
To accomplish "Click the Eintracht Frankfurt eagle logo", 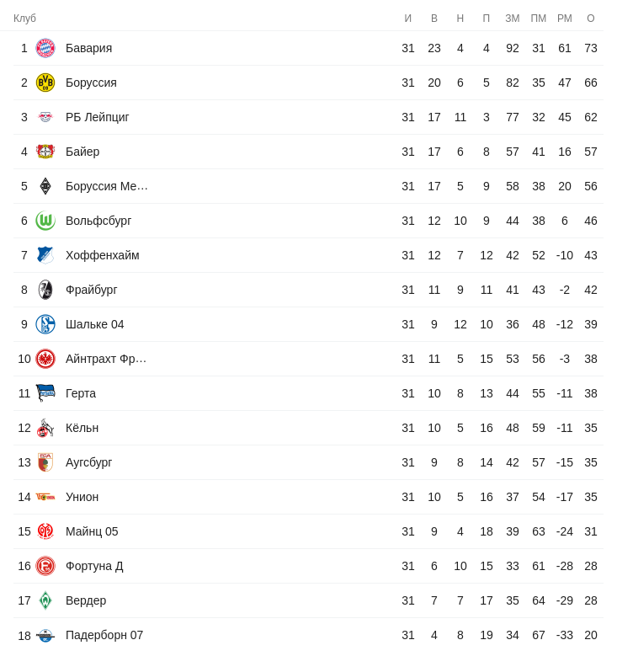I will click(x=45, y=359).
